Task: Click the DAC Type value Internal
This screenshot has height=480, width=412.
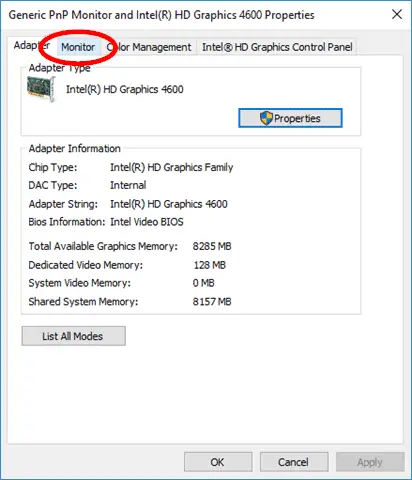Action: click(128, 185)
